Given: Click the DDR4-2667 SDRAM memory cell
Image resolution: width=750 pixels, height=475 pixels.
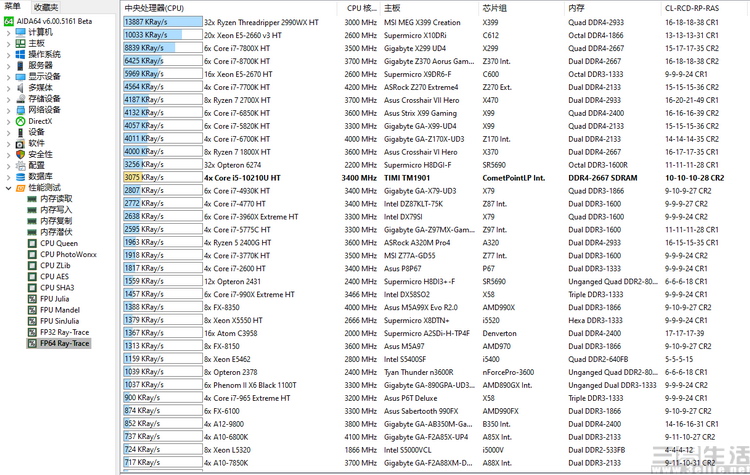Looking at the screenshot, I should [x=603, y=178].
